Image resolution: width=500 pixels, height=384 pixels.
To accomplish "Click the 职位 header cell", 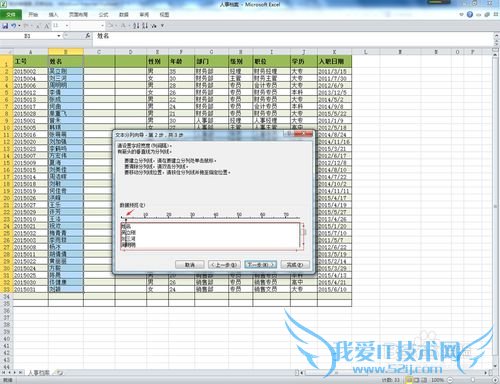I will click(x=271, y=61).
